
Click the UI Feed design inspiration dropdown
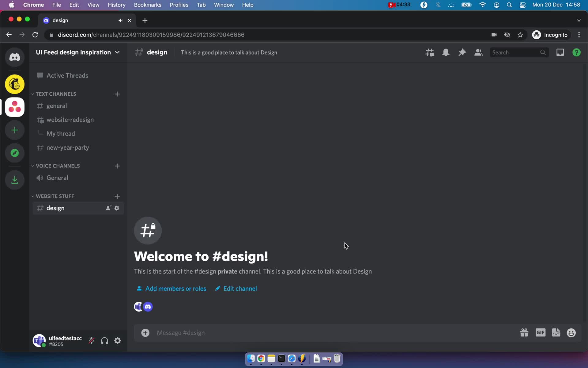(x=78, y=52)
